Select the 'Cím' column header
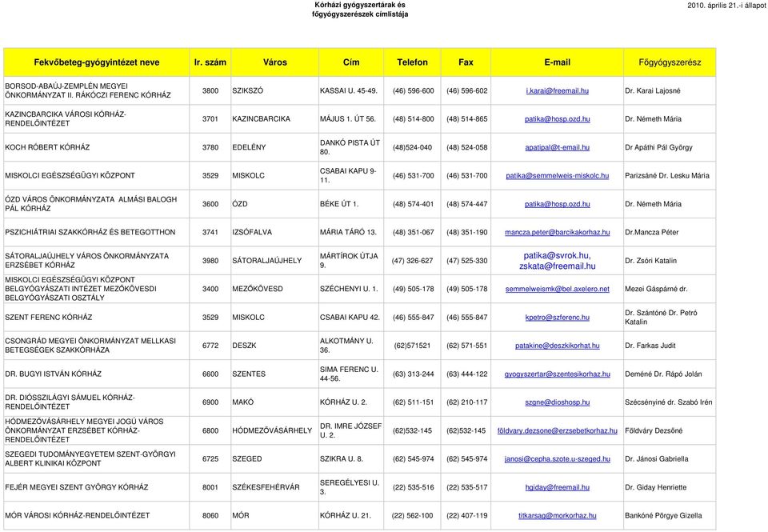The height and width of the screenshot is (532, 768). (x=351, y=62)
